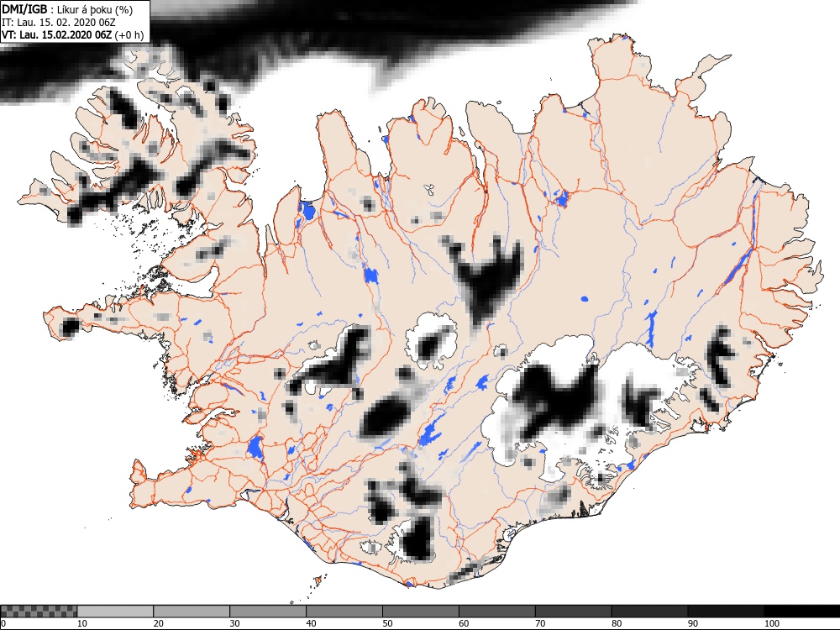Pick the 40–50 percent legend swatch
This screenshot has height=630, width=840.
pyautogui.click(x=344, y=612)
